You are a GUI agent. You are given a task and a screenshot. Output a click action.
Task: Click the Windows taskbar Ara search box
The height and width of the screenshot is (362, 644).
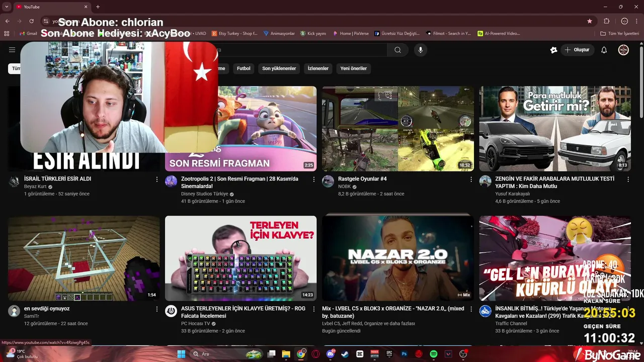226,354
